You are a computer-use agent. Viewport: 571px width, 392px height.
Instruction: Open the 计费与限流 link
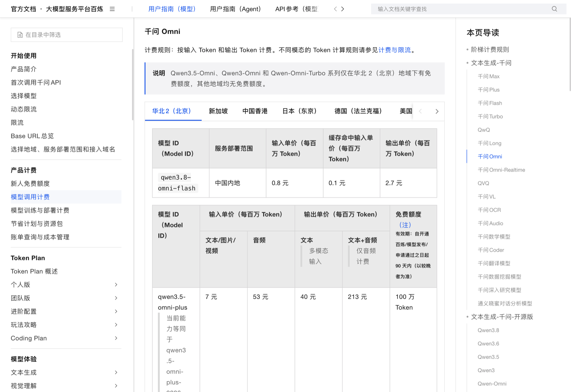(395, 50)
